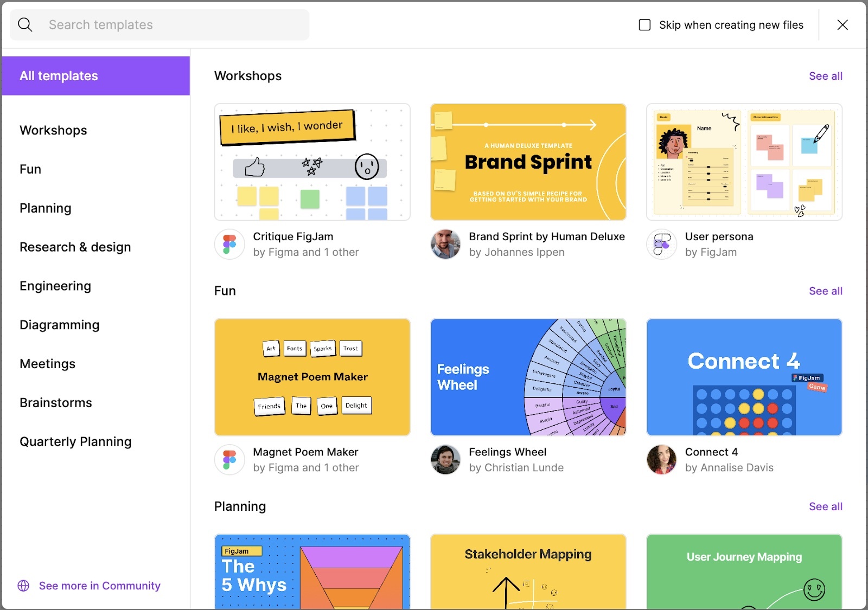This screenshot has height=610, width=868.
Task: See all Workshops templates
Action: (x=826, y=76)
